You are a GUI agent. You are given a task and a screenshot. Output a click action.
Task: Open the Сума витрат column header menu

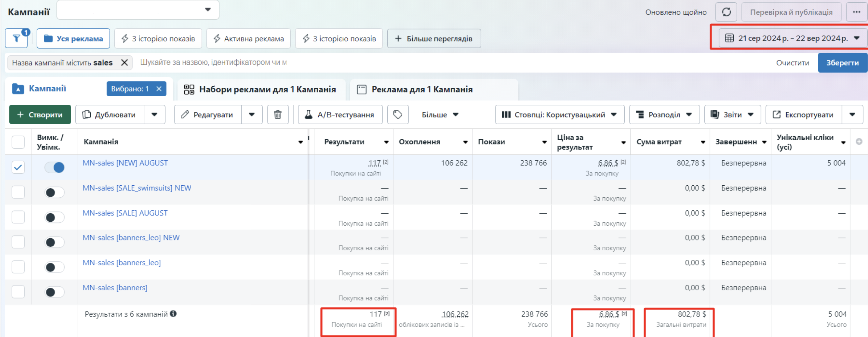coord(703,142)
